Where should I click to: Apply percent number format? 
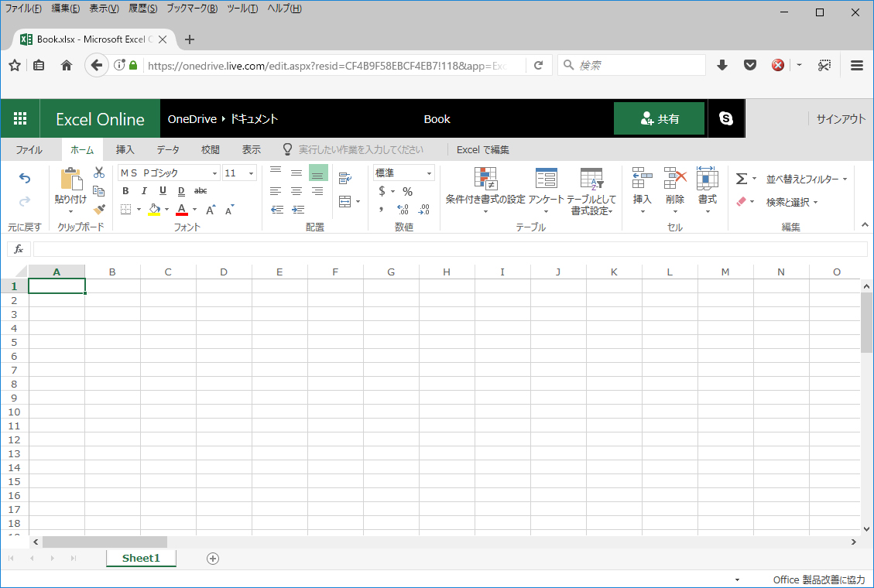pos(407,192)
